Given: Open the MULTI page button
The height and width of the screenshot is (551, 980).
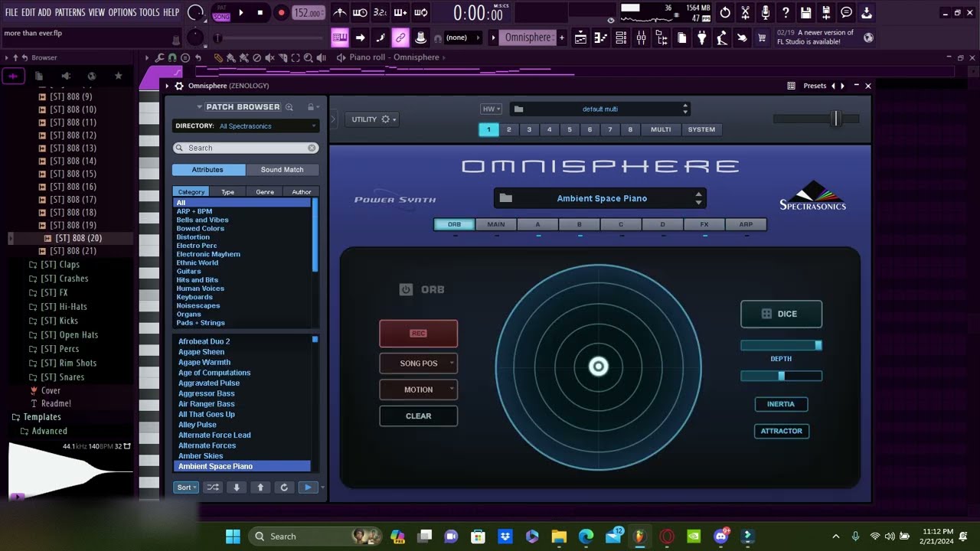Looking at the screenshot, I should click(x=661, y=129).
